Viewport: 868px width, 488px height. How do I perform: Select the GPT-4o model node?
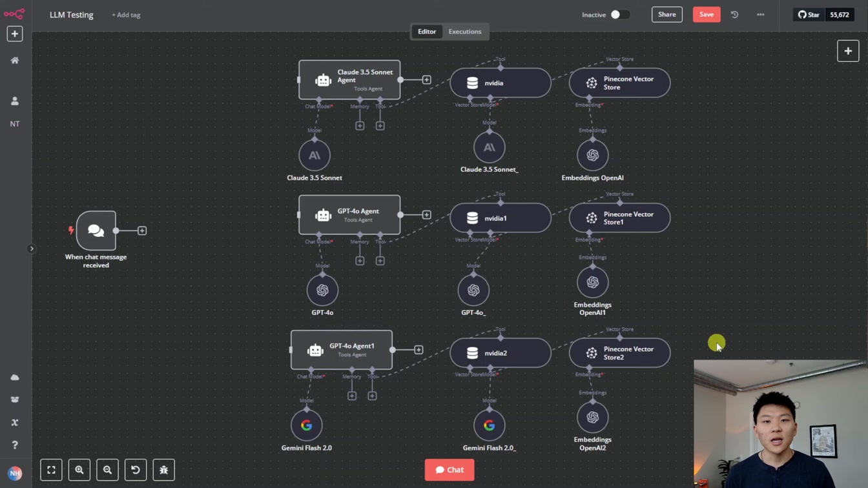[x=322, y=290]
